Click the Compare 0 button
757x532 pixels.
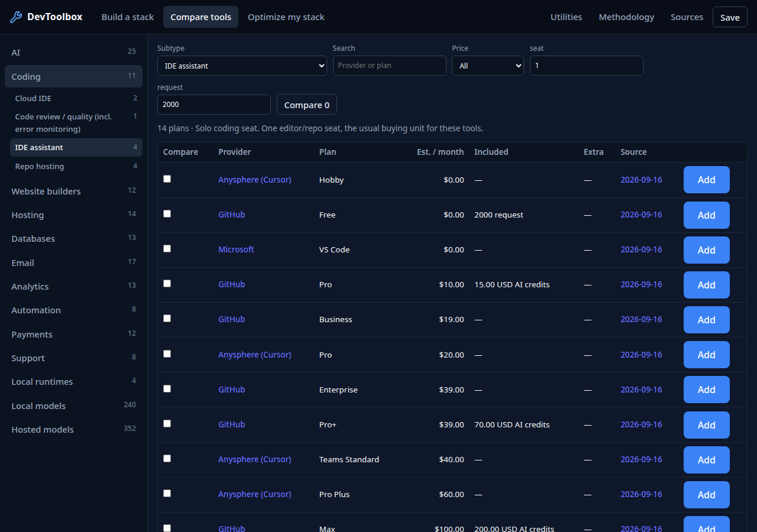click(307, 105)
